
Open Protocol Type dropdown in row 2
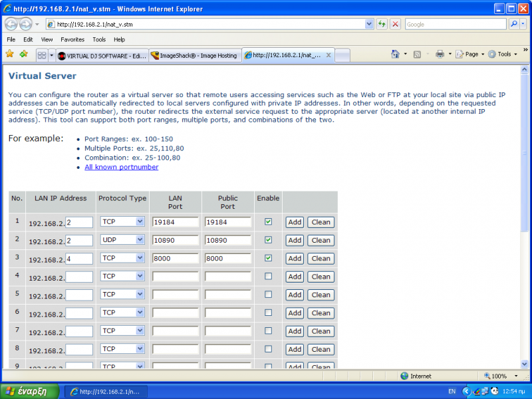point(122,240)
